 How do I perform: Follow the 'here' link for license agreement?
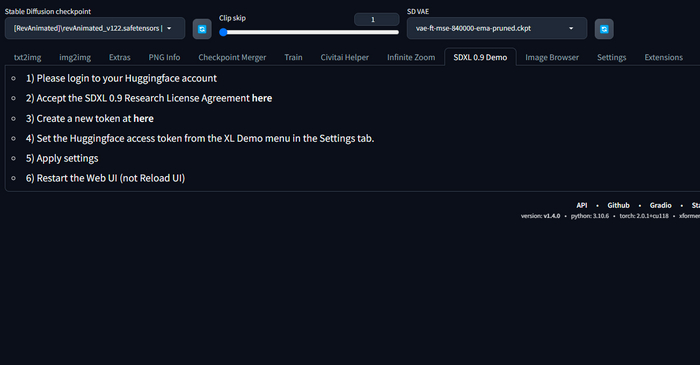click(262, 98)
